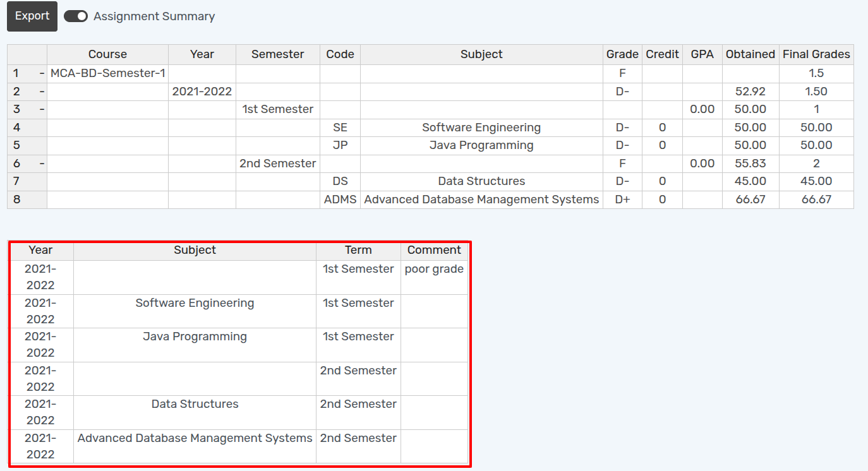868x471 pixels.
Task: Collapse the 1st Semester group in row 3
Action: pyautogui.click(x=42, y=109)
